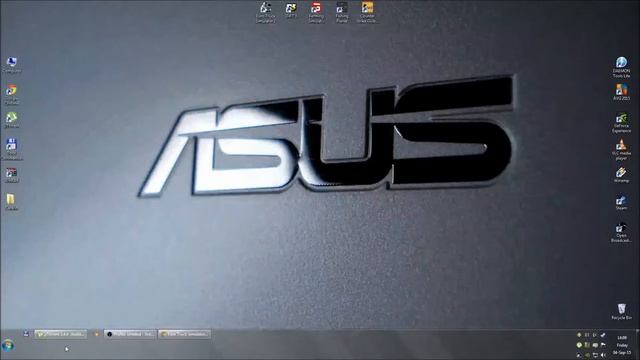Viewport: 640px width, 360px height.
Task: Open VLC media player shortcut
Action: click(x=621, y=150)
